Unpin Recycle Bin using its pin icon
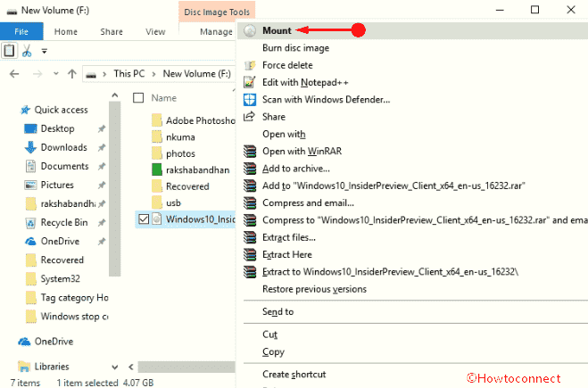This screenshot has height=388, width=588. (101, 223)
